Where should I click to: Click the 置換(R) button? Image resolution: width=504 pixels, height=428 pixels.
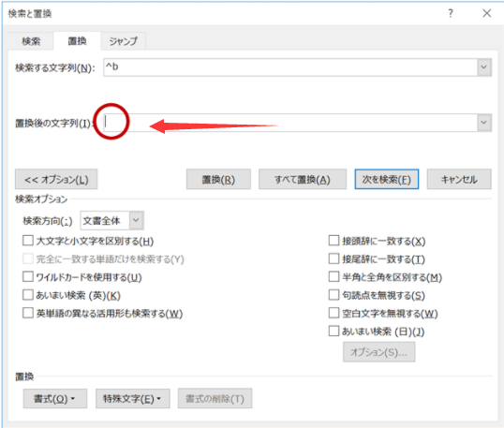(x=218, y=179)
